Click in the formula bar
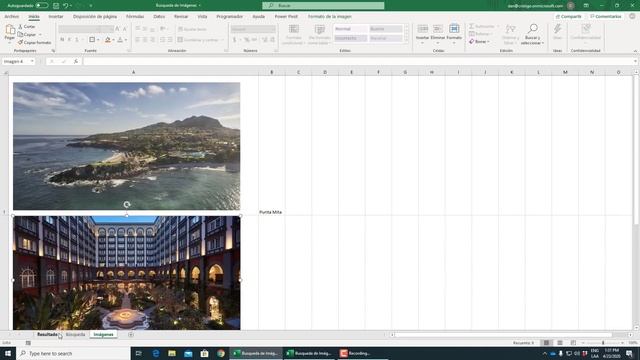640x360 pixels. click(359, 61)
